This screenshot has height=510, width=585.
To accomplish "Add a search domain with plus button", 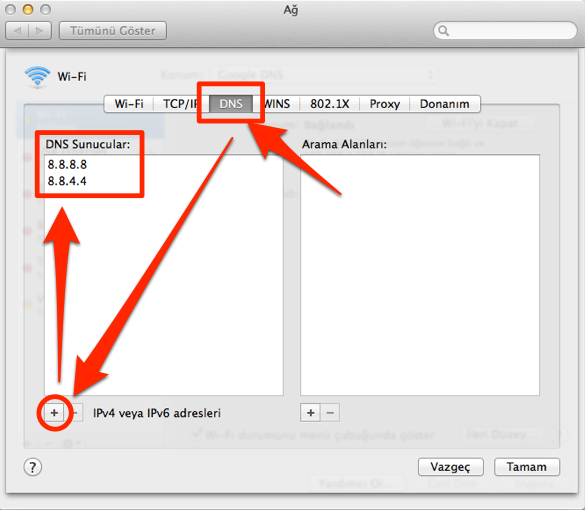I will 310,413.
